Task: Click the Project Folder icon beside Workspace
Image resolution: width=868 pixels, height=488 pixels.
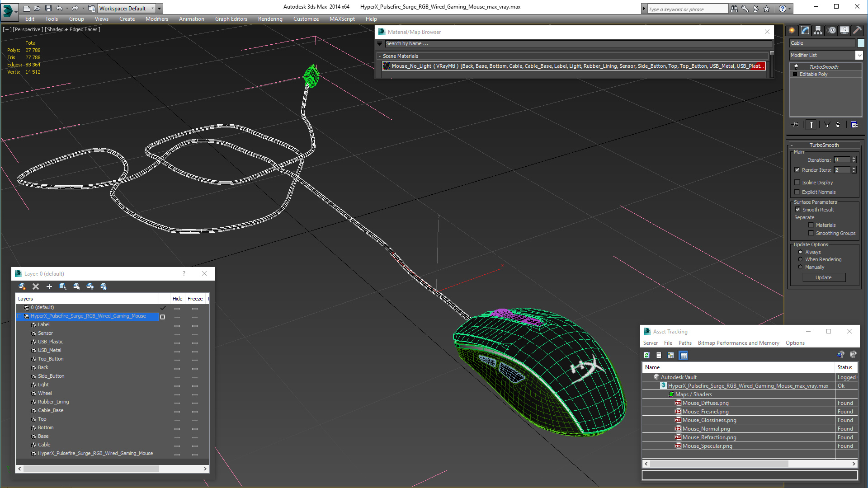Action: [x=92, y=8]
